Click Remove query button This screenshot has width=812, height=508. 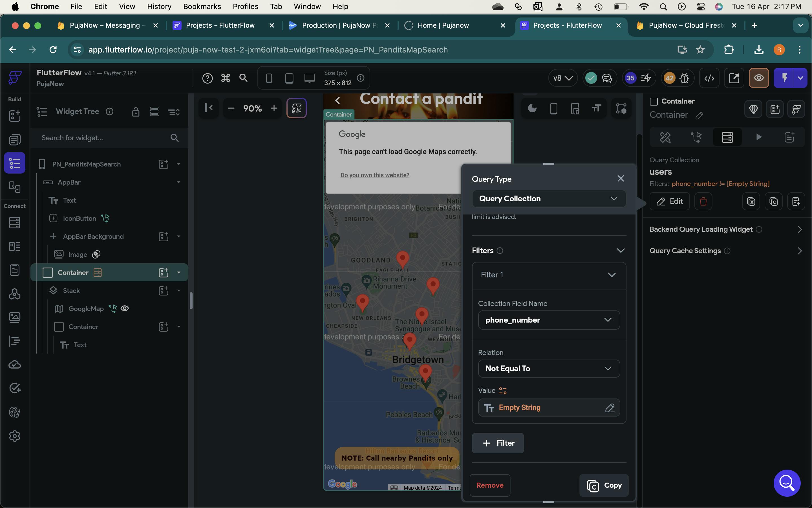click(490, 485)
